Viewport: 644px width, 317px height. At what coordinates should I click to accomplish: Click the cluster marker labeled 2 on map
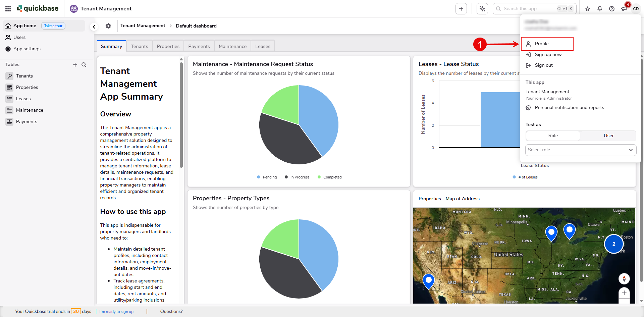tap(614, 244)
